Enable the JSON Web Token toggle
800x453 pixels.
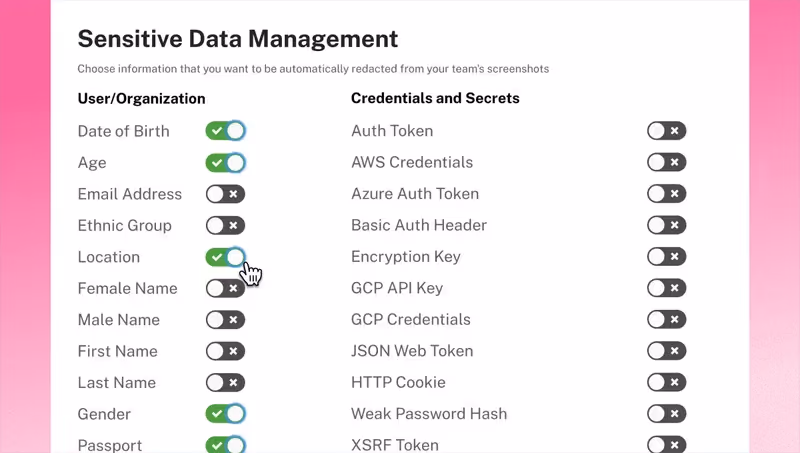[666, 351]
